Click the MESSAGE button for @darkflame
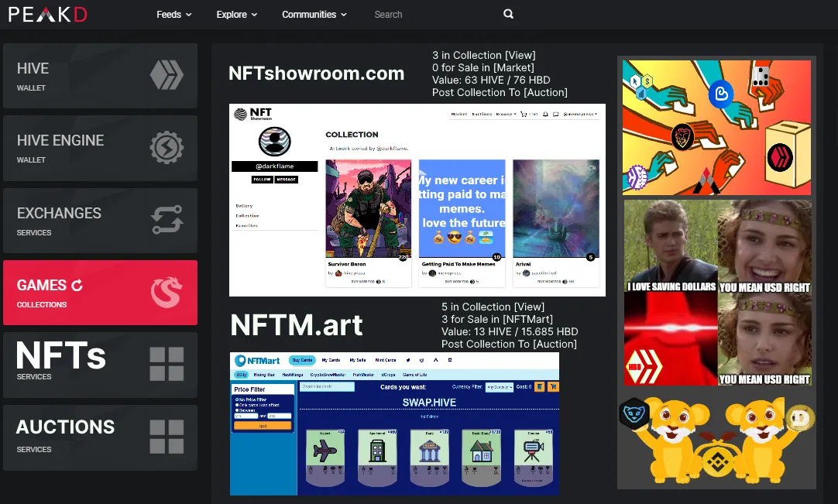 [x=287, y=180]
